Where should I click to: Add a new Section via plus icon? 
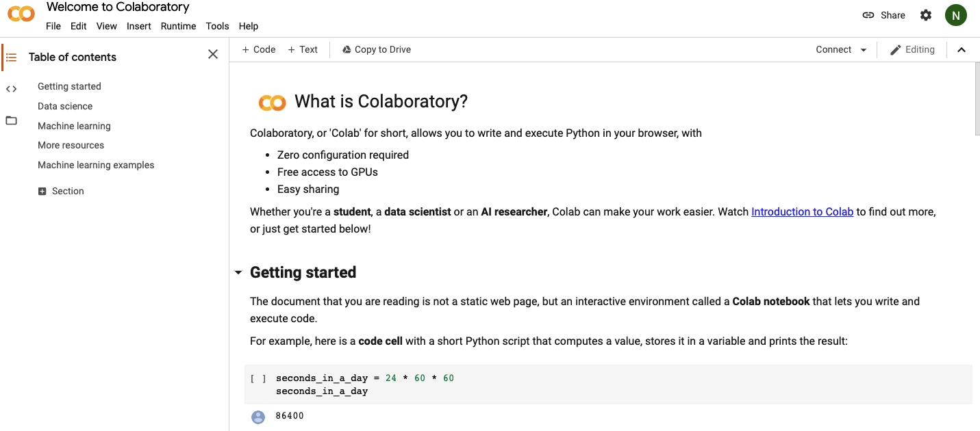click(x=42, y=192)
